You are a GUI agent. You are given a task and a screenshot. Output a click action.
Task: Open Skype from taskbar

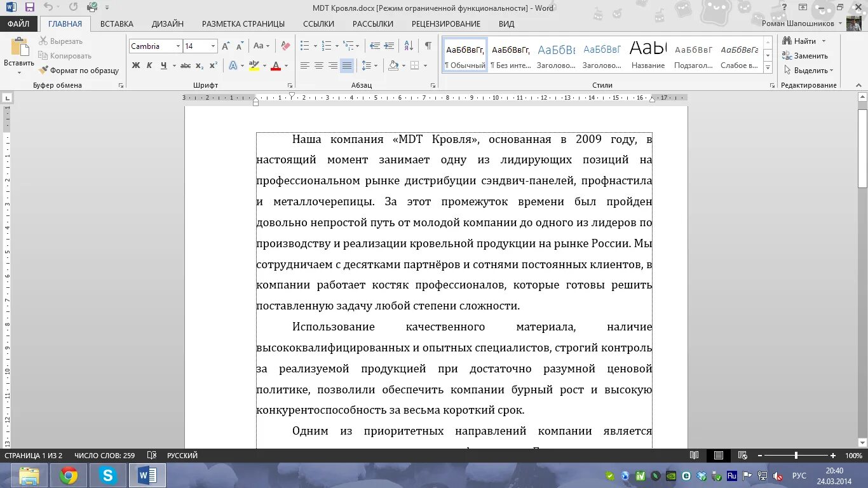pyautogui.click(x=108, y=475)
